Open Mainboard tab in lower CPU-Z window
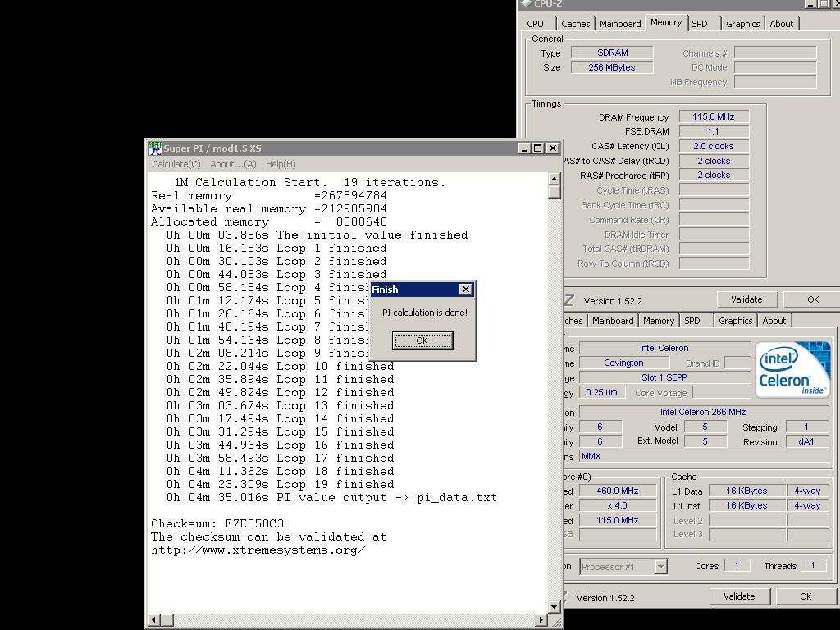Image resolution: width=840 pixels, height=630 pixels. pos(612,321)
